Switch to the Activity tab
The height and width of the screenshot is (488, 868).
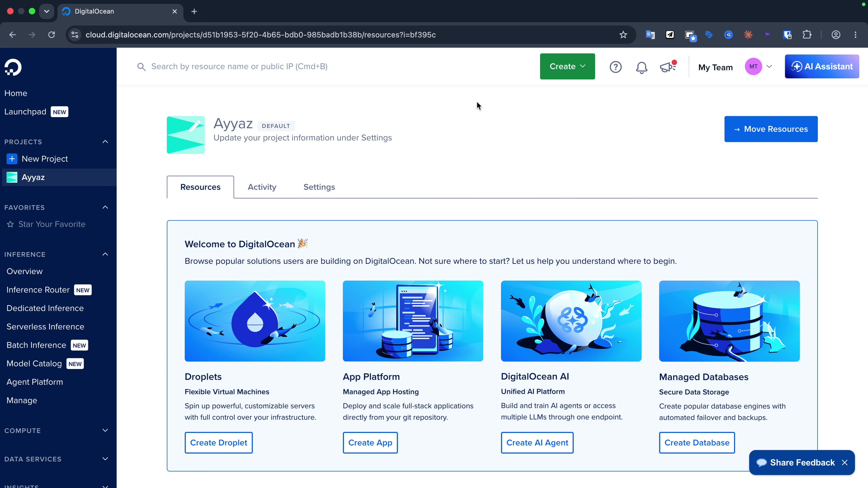click(262, 187)
